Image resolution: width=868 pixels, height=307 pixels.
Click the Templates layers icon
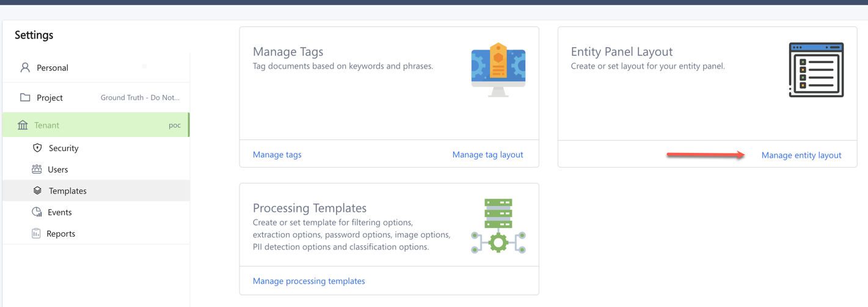[37, 191]
